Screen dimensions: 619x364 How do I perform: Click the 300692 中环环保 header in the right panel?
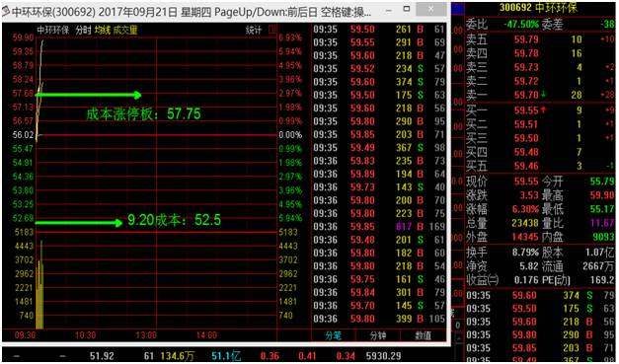pos(538,7)
